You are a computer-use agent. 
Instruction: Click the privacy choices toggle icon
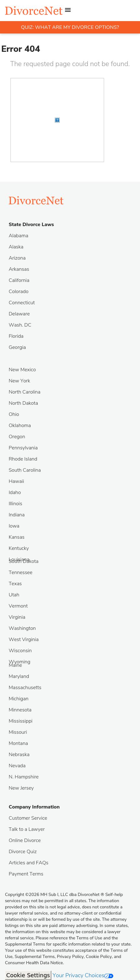[109, 973]
